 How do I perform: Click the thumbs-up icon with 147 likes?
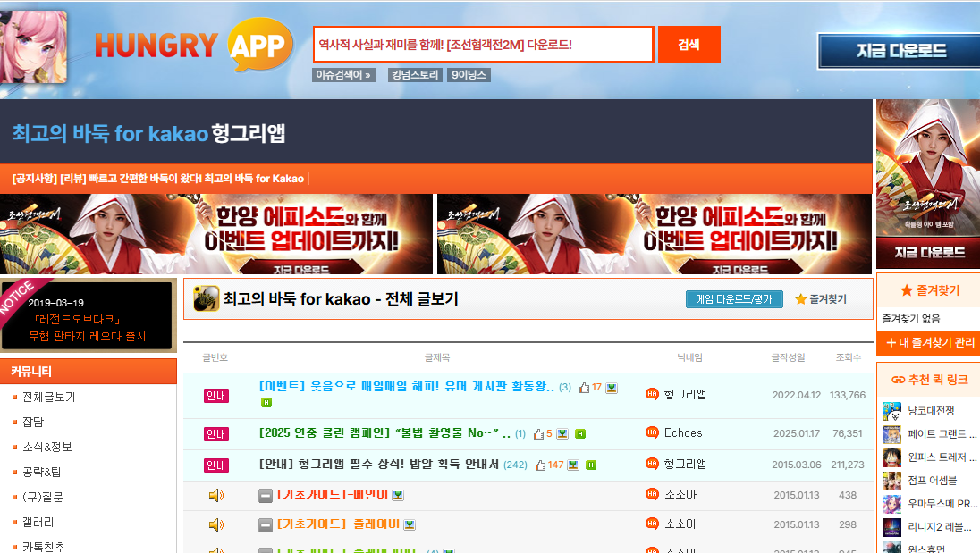(541, 465)
